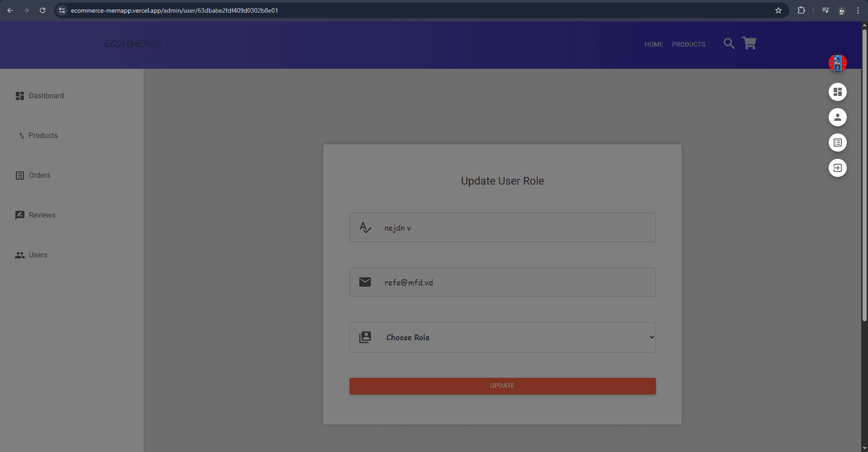This screenshot has height=452, width=868.
Task: Click the Products sort-arrows icon in sidebar
Action: point(21,135)
